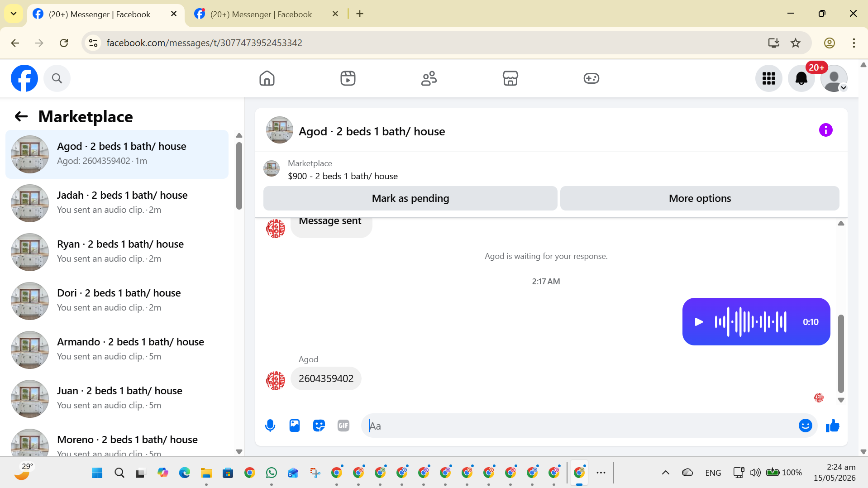
Task: Open the taskbar overflow three dots
Action: click(601, 473)
